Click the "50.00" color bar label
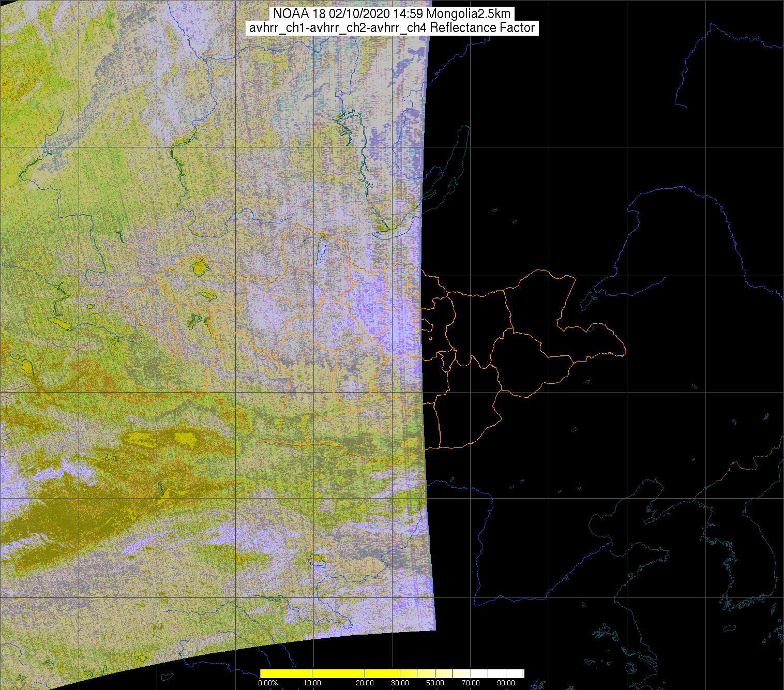784x690 pixels. (435, 683)
